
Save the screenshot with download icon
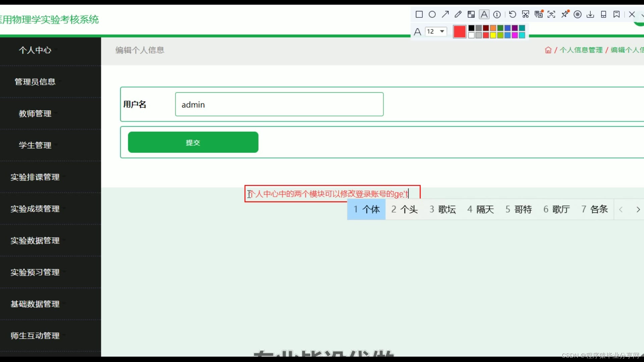click(x=590, y=14)
